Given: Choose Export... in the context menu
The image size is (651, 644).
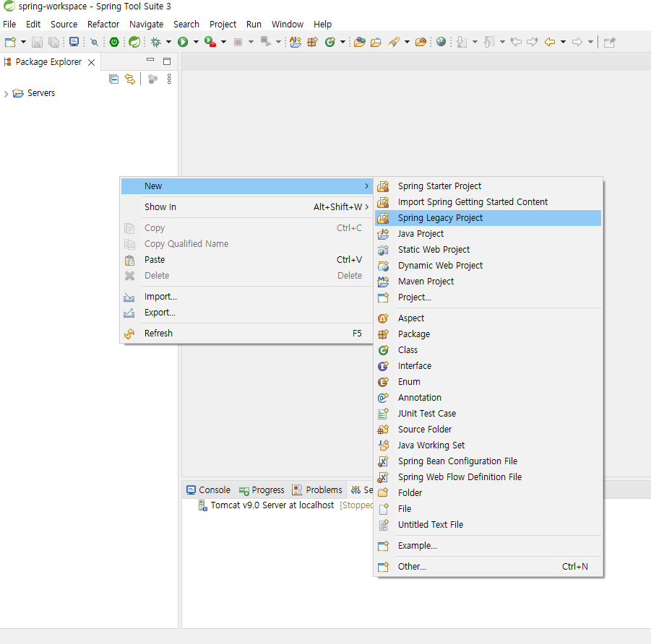Looking at the screenshot, I should click(246, 313).
